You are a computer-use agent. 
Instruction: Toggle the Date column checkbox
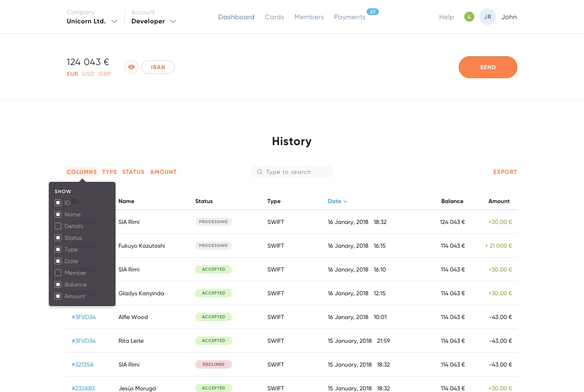pos(58,261)
